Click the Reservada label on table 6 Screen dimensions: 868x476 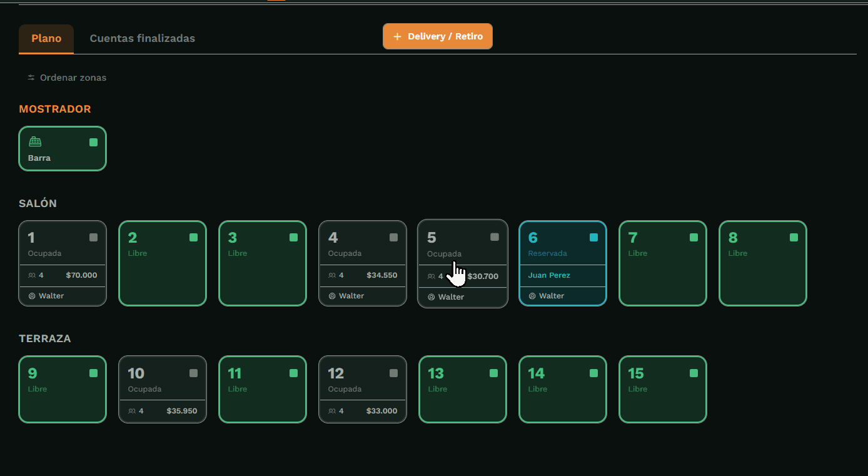point(548,253)
